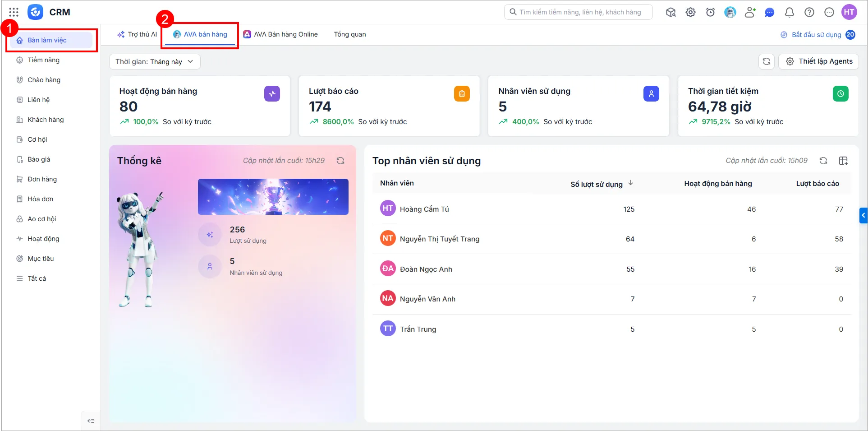
Task: Select employee Hoàng Cẩm Tú row
Action: pyautogui.click(x=612, y=209)
